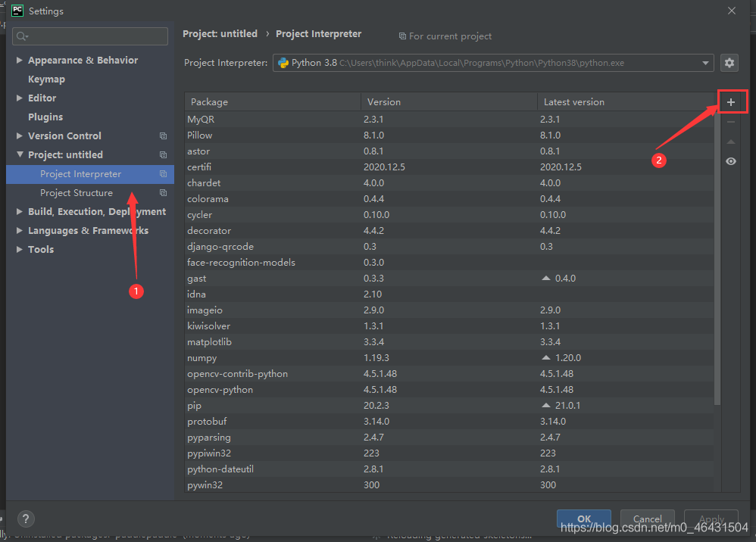Viewport: 756px width, 542px height.
Task: Toggle the show early releases eye icon
Action: pos(730,161)
